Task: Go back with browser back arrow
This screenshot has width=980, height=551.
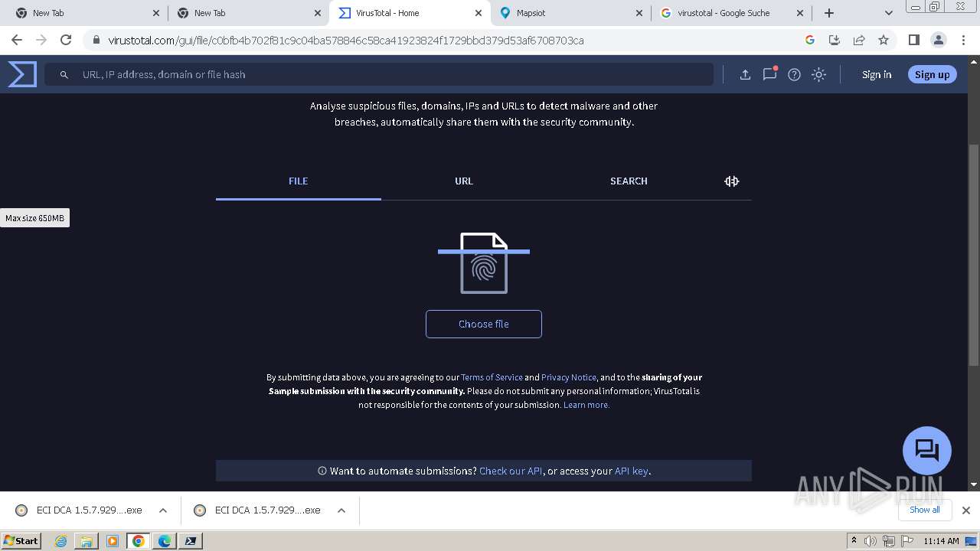Action: (17, 40)
